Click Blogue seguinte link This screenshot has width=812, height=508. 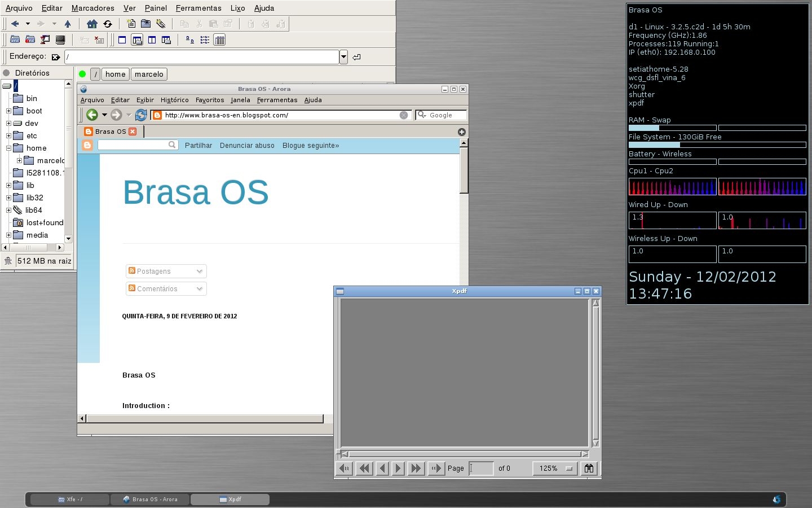tap(311, 146)
